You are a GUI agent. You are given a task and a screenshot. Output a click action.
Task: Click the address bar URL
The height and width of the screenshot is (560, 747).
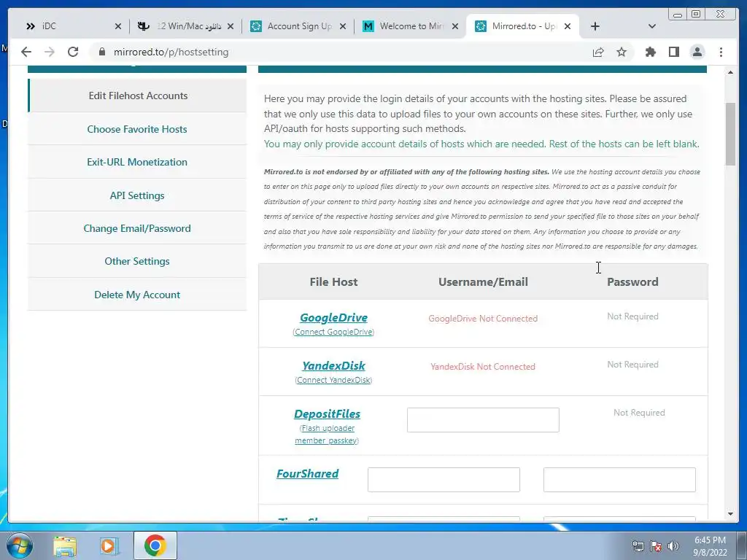[x=171, y=52]
